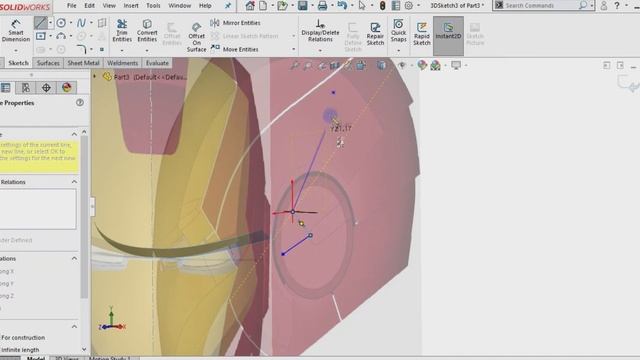Click the Print icon

(322, 6)
